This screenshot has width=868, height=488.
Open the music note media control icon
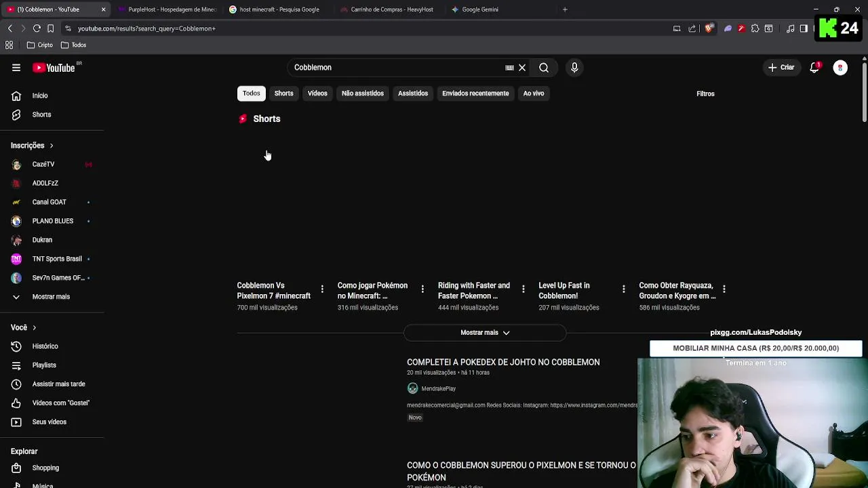(x=790, y=28)
